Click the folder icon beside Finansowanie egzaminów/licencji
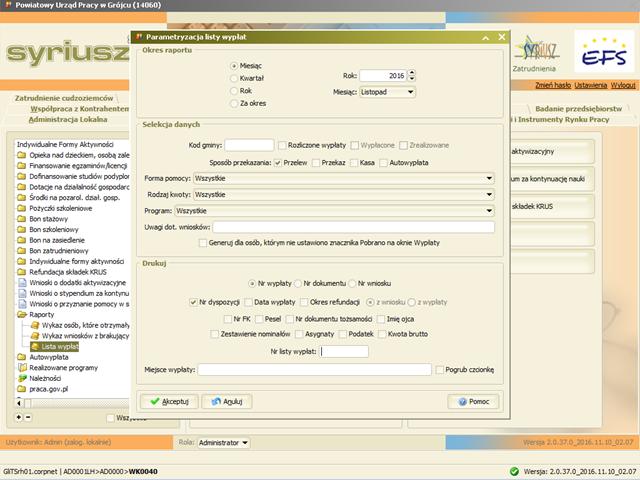Image resolution: width=640 pixels, height=480 pixels. (22, 166)
